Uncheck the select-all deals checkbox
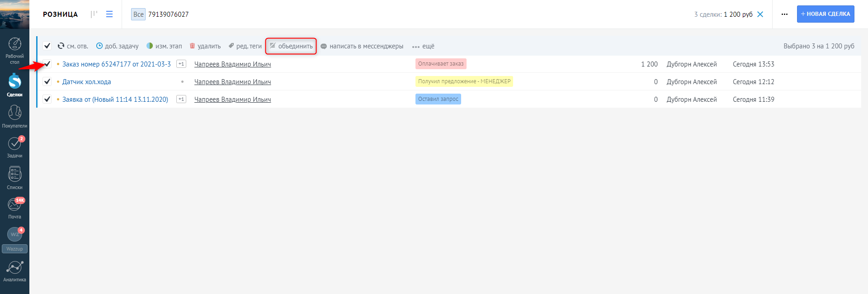The image size is (868, 294). (47, 46)
